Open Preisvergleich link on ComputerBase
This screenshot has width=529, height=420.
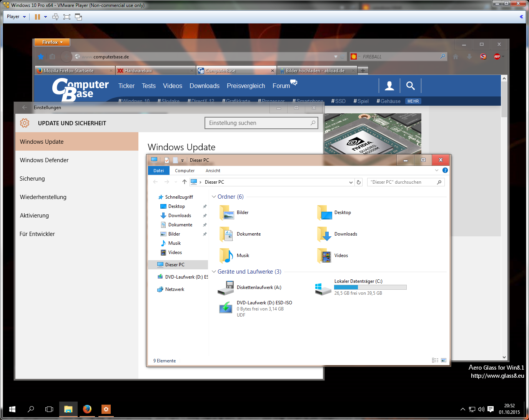click(x=246, y=86)
